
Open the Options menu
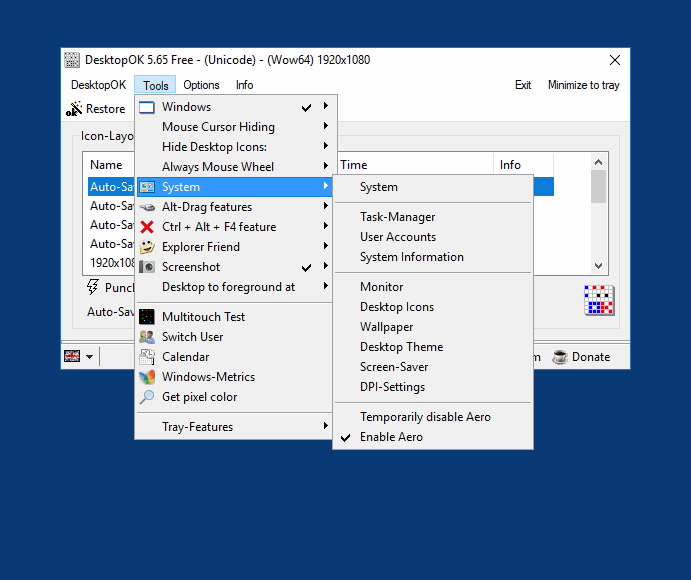[x=201, y=85]
